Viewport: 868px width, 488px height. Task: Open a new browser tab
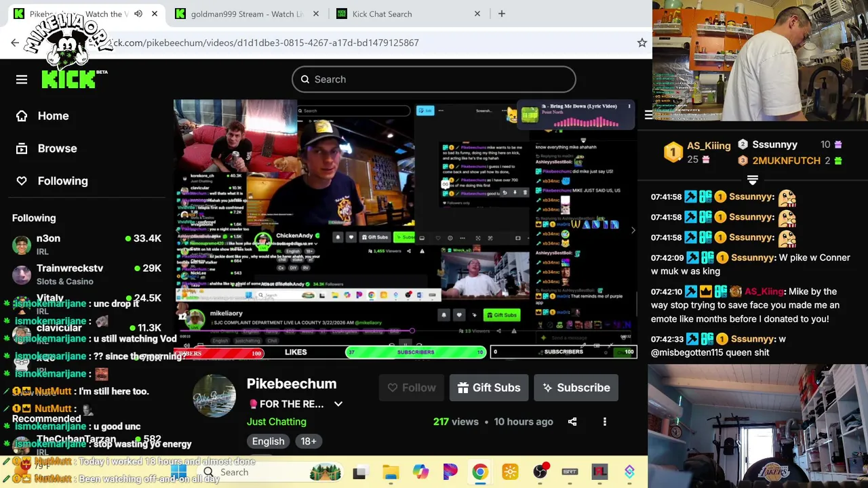point(502,14)
